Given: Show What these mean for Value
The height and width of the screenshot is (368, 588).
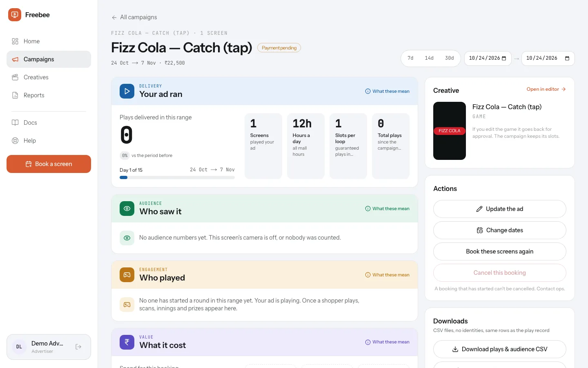Looking at the screenshot, I should coord(387,342).
